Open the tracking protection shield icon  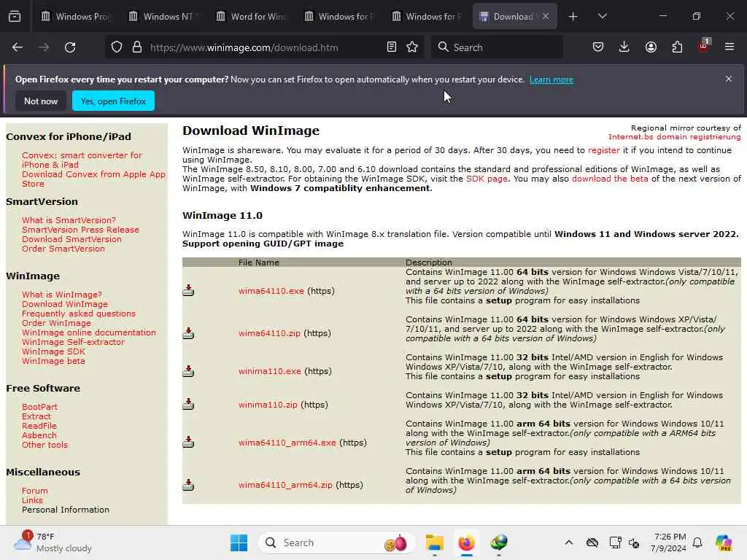(117, 47)
